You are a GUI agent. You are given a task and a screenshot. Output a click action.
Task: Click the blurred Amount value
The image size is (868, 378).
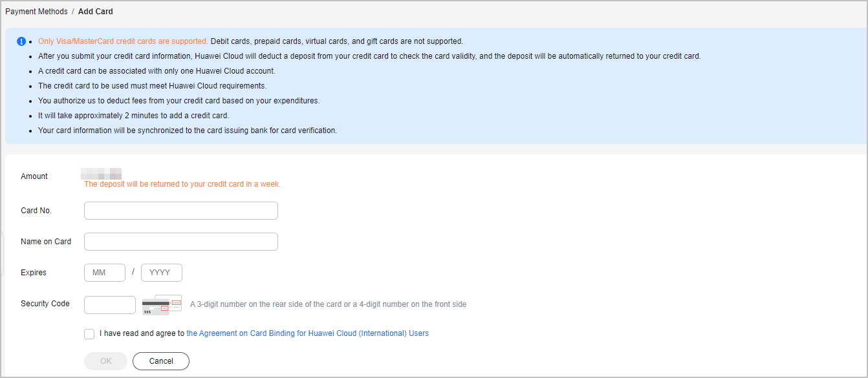tap(102, 173)
